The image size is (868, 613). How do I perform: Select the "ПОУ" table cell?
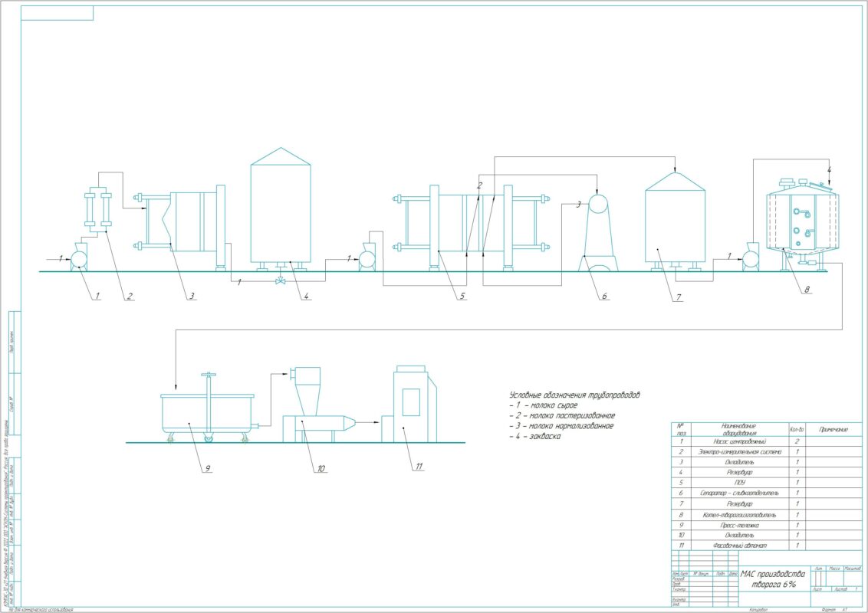pyautogui.click(x=739, y=483)
